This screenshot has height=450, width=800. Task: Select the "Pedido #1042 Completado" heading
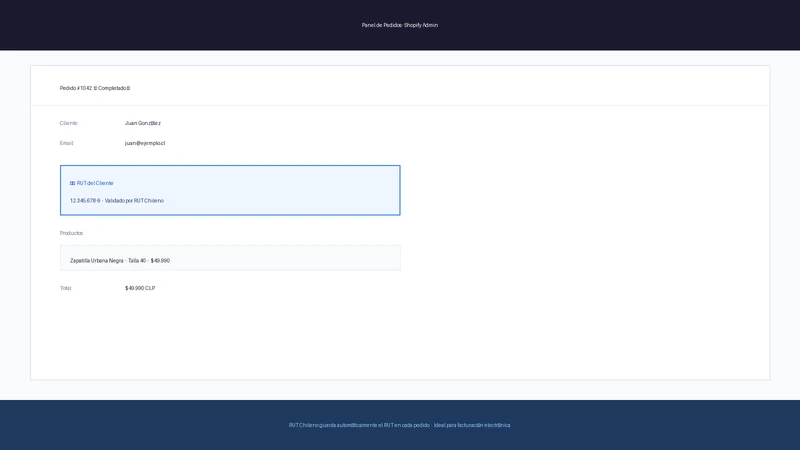(x=95, y=88)
